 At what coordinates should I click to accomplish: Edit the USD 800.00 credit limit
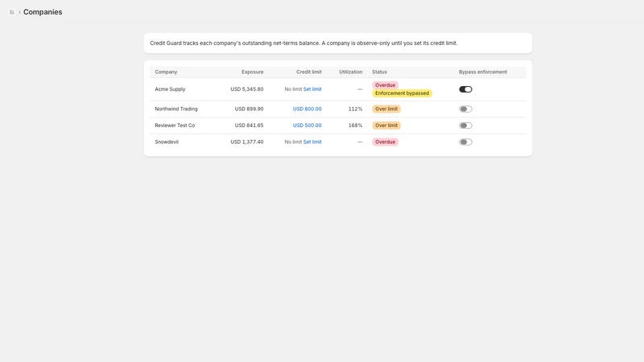point(307,109)
